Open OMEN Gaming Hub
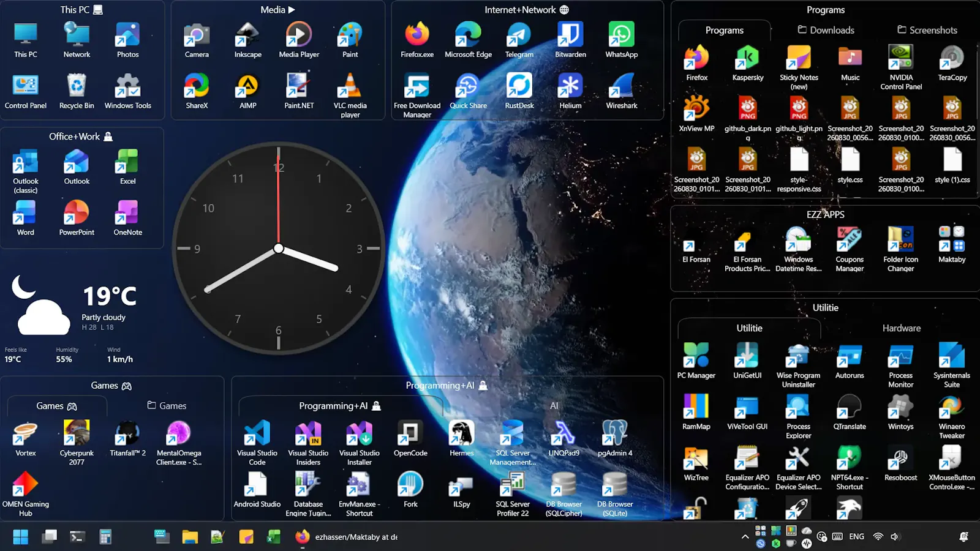The height and width of the screenshot is (551, 980). (x=26, y=494)
